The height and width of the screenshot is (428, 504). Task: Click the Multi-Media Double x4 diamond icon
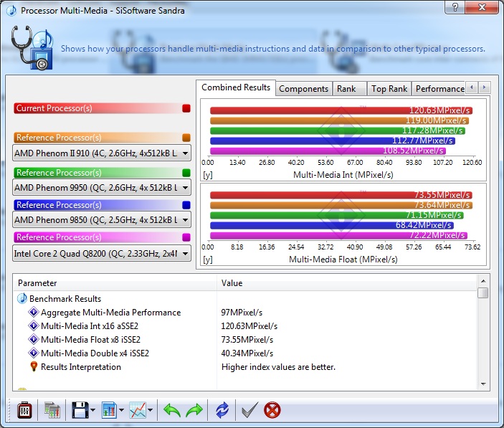pos(34,353)
